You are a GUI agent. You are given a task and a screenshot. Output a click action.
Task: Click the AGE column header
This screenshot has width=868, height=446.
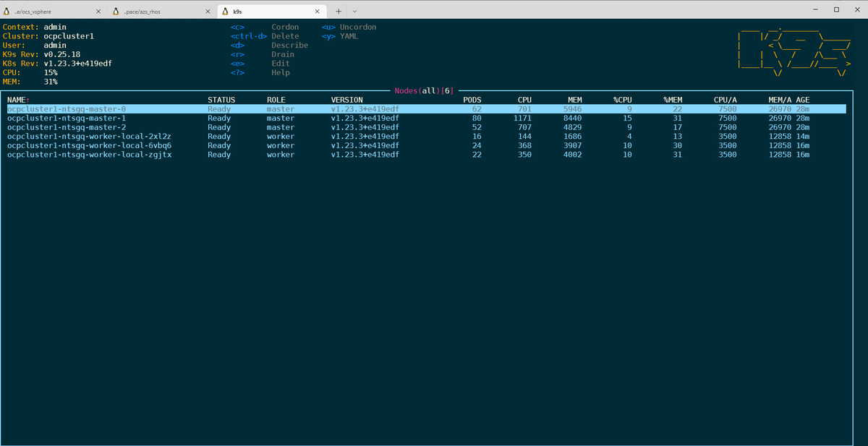click(x=803, y=100)
